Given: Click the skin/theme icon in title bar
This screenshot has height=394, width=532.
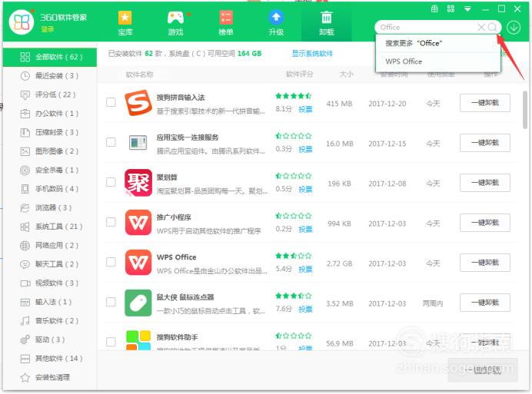Looking at the screenshot, I should coord(434,8).
